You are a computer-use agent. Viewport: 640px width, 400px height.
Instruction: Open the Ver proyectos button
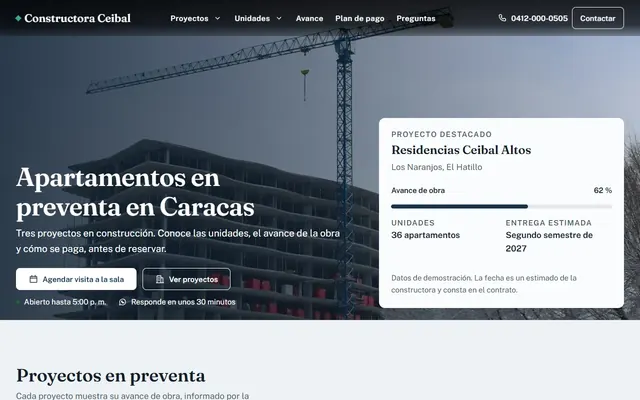[187, 279]
